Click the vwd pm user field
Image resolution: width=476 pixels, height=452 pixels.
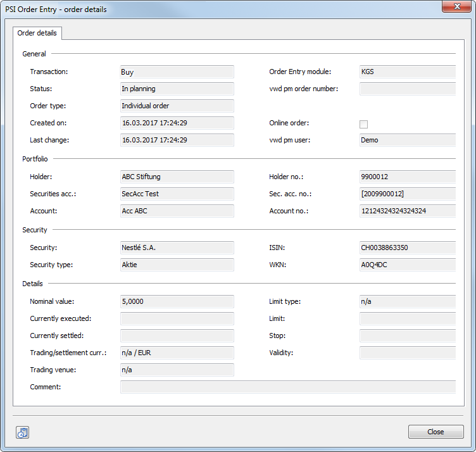[407, 141]
